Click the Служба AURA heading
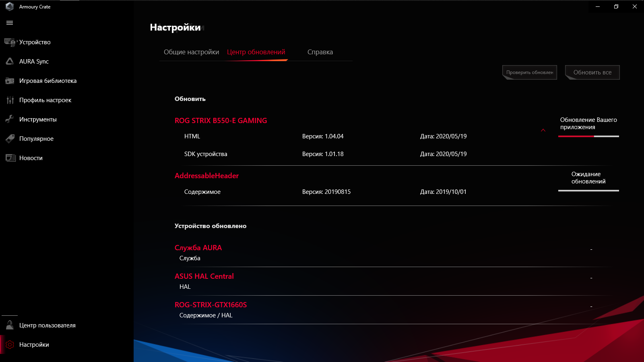644x362 pixels. 198,248
